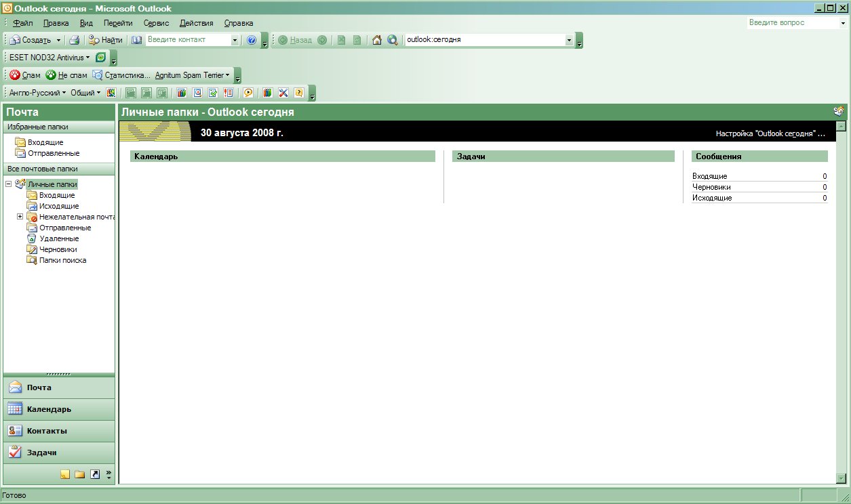
Task: Select Отправленные in Избранные папки
Action: point(54,153)
